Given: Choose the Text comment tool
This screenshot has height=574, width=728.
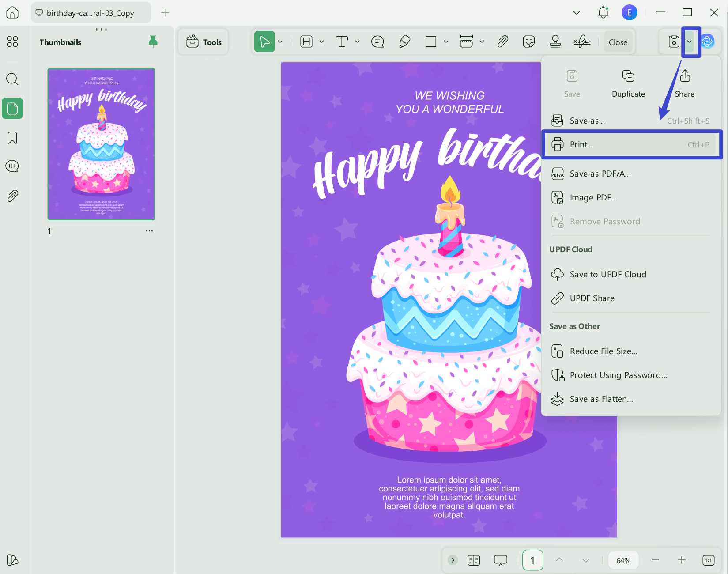Looking at the screenshot, I should 342,42.
